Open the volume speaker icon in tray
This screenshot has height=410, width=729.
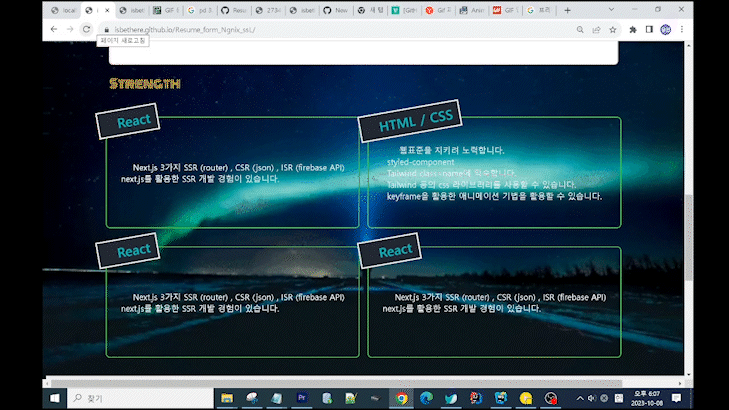pyautogui.click(x=591, y=398)
